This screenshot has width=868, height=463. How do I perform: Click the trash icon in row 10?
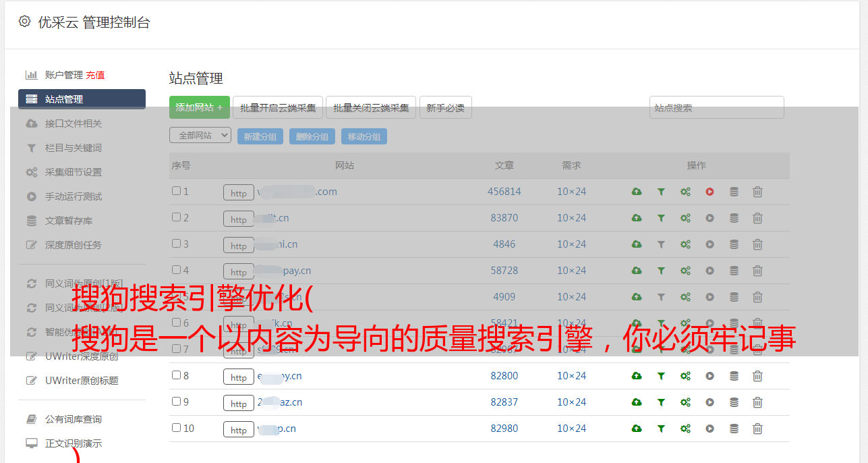tap(757, 429)
